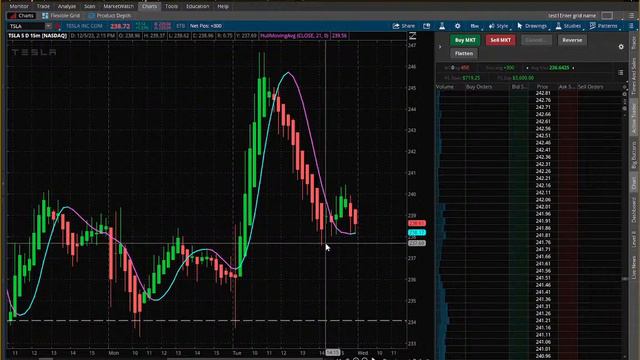Open the Monitor menu tab
The width and height of the screenshot is (640, 360).
tap(19, 6)
